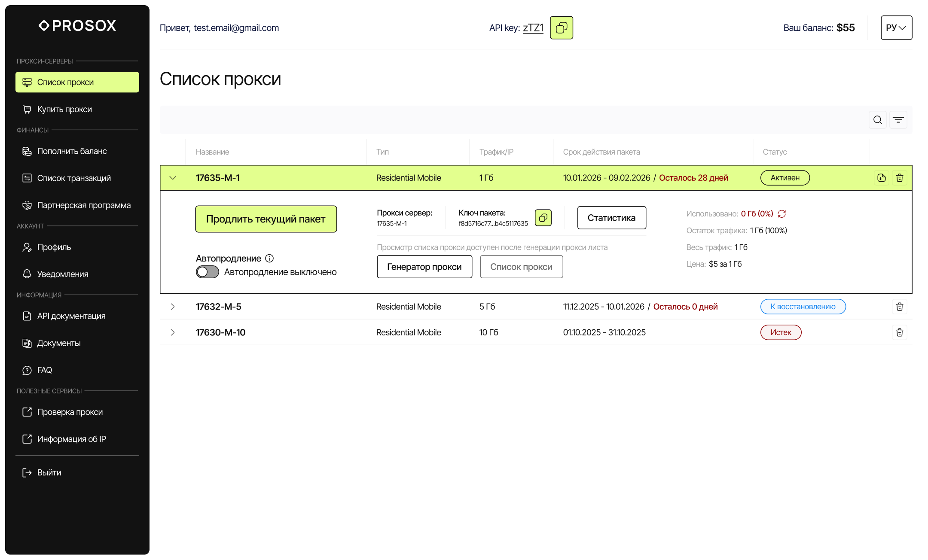Copy the package key f8d5716c77...b4c5117635
The height and width of the screenshot is (560, 928).
pos(543,218)
